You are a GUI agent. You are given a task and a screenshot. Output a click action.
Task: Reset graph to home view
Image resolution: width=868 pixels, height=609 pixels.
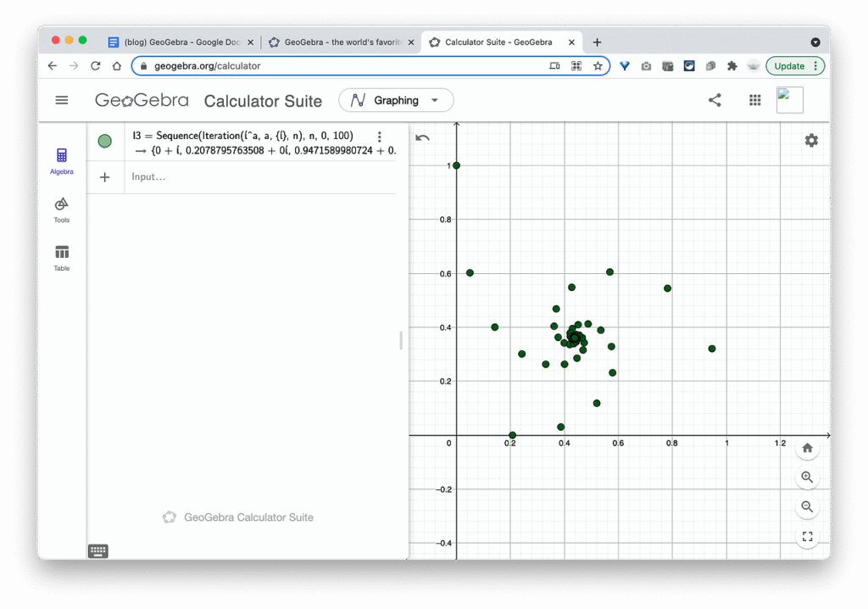[807, 448]
